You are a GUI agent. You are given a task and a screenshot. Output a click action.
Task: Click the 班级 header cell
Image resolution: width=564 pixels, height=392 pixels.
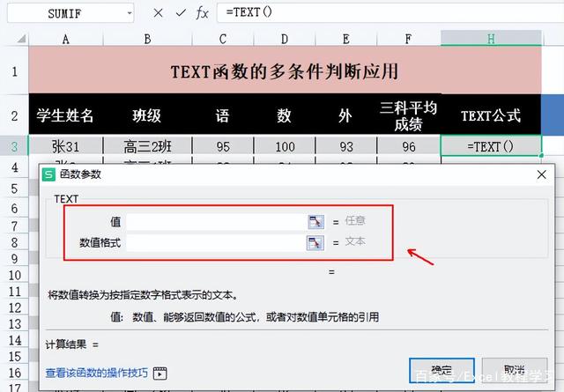[x=147, y=115]
